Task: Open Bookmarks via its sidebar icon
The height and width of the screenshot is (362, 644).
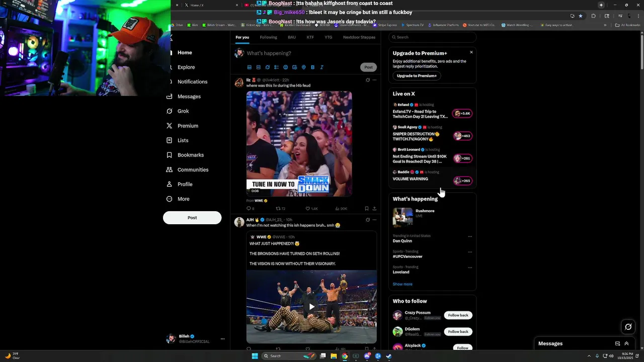Action: pos(170,155)
